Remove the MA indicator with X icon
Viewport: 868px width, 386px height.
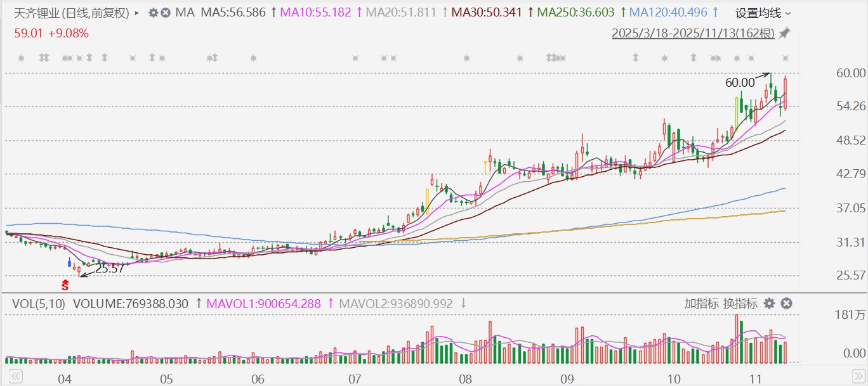pos(165,13)
